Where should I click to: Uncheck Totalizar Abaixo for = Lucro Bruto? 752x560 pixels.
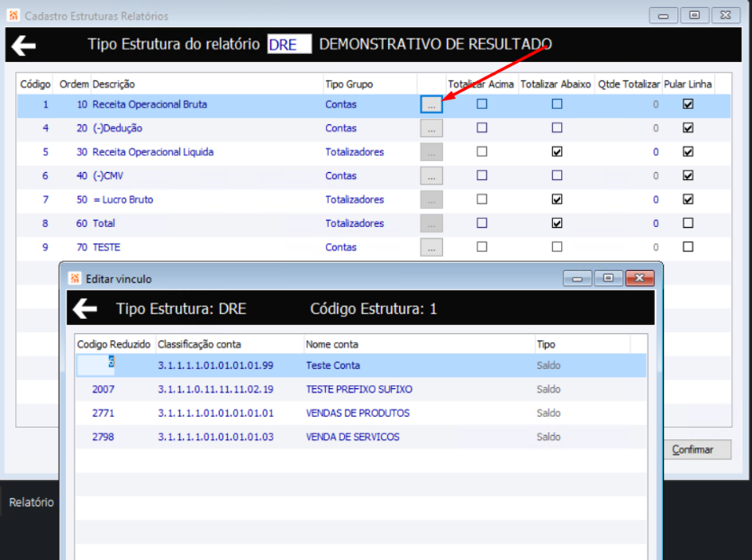[557, 199]
